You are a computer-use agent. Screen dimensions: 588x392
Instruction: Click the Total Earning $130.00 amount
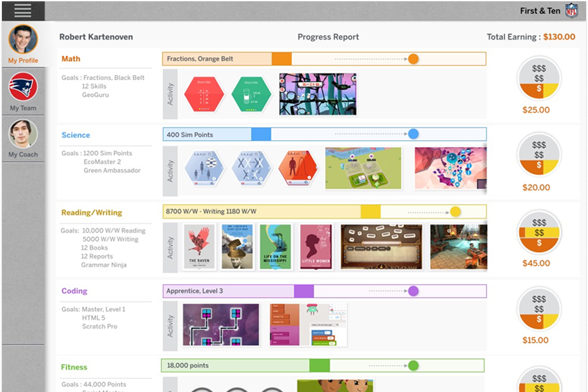pyautogui.click(x=559, y=37)
